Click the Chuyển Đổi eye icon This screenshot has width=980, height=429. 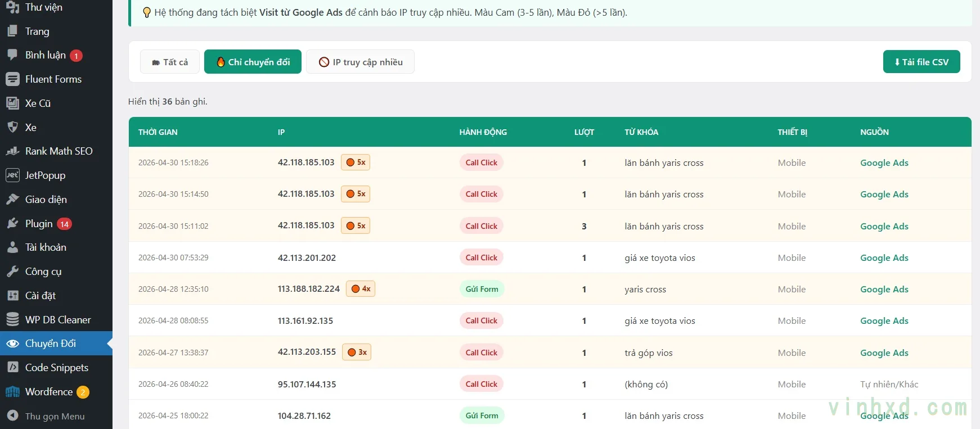(x=12, y=344)
